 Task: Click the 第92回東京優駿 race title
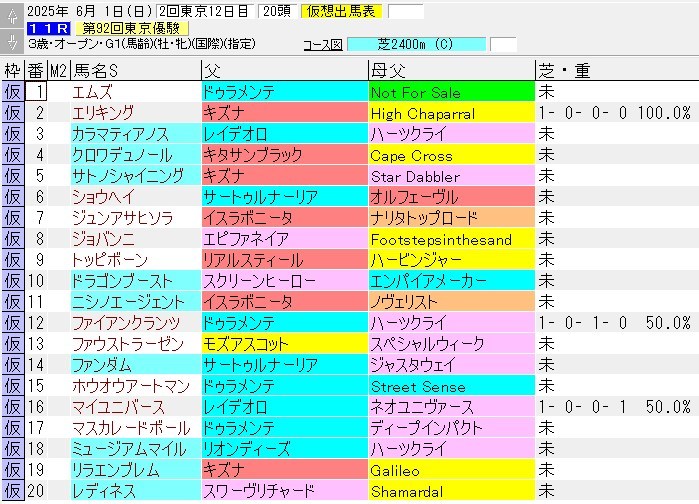(132, 29)
